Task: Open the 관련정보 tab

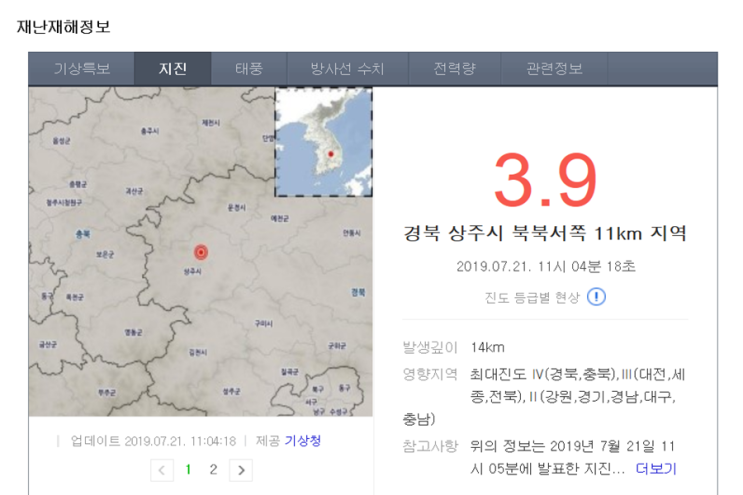Action: tap(554, 69)
